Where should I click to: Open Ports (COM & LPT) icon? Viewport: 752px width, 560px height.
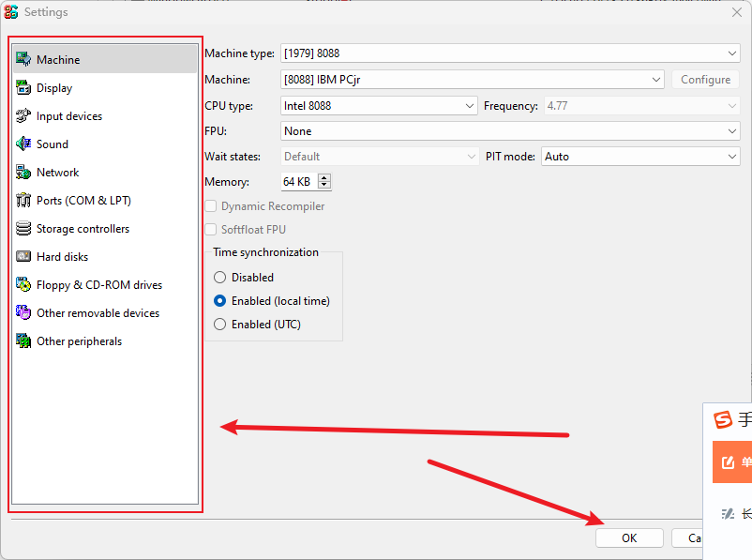click(23, 201)
